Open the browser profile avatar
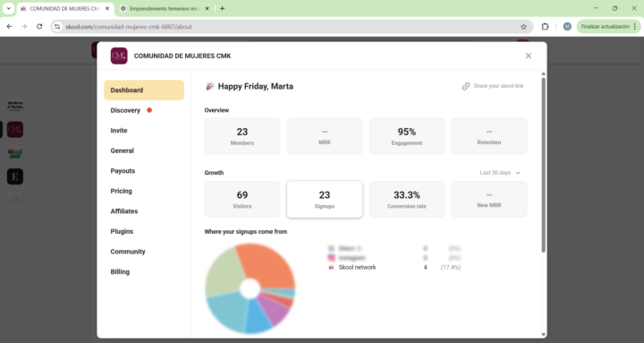The width and height of the screenshot is (644, 343). click(567, 27)
